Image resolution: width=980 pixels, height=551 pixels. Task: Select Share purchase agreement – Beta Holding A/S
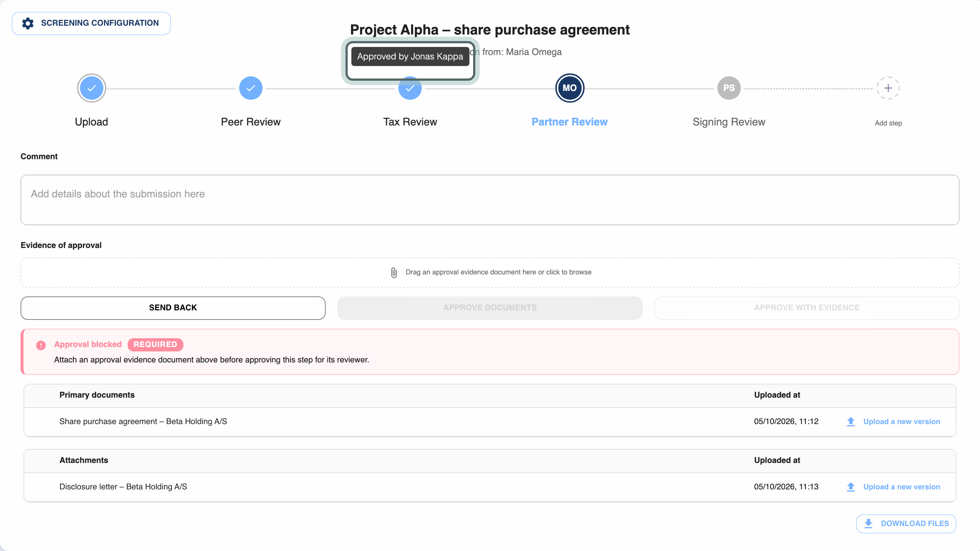(143, 421)
